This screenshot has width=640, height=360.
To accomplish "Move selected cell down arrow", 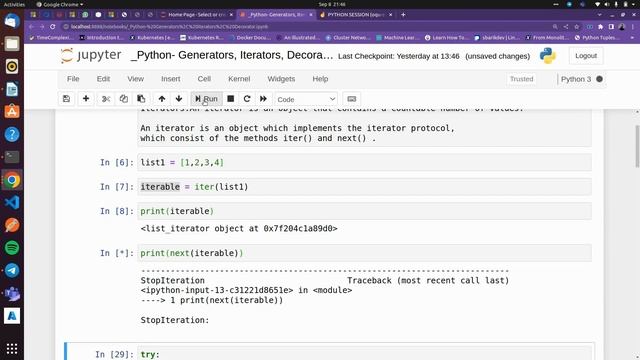I will point(179,99).
